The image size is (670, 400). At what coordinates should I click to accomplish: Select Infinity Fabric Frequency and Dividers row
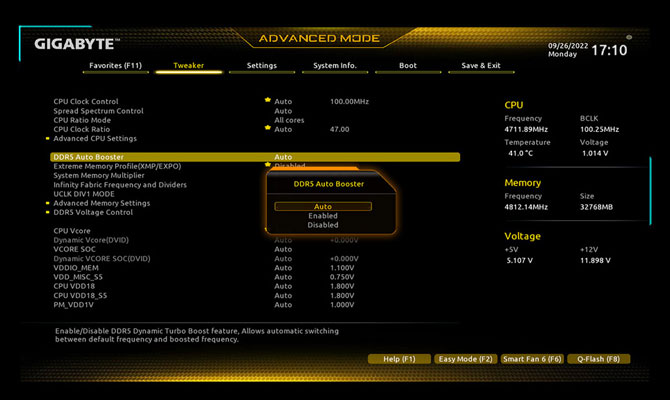click(x=120, y=185)
